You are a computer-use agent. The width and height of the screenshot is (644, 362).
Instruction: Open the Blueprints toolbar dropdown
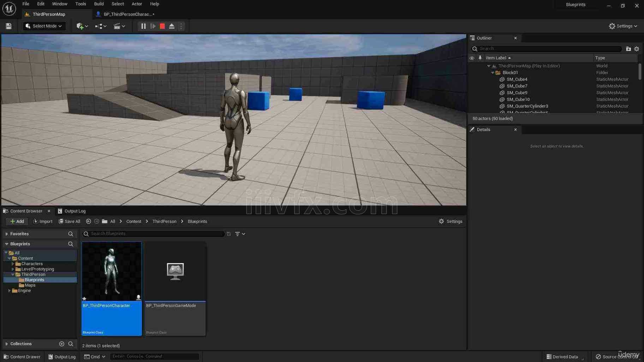[101, 26]
